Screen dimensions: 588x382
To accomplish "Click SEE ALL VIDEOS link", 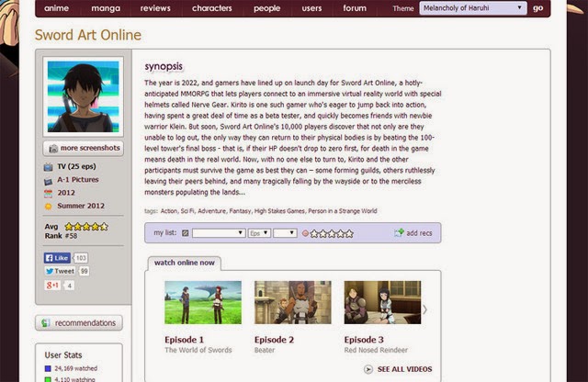I will [x=404, y=369].
